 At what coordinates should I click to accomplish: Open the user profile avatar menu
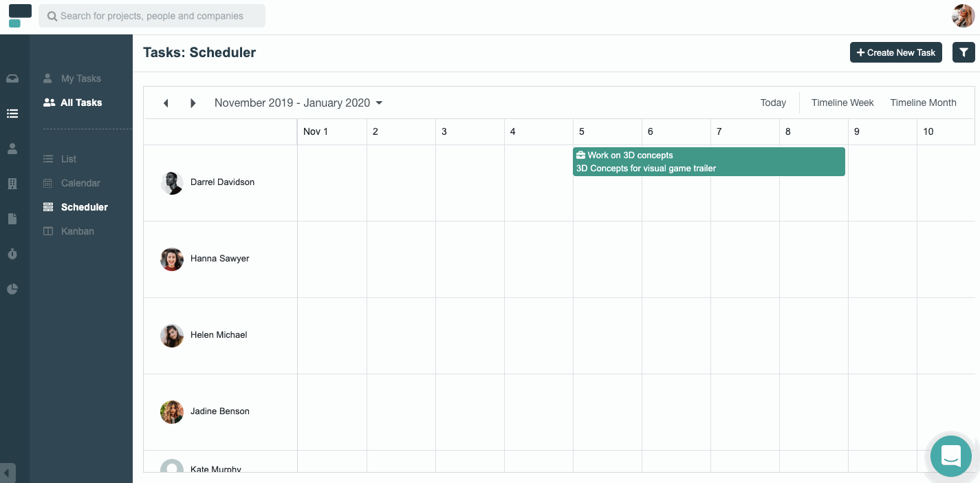click(963, 16)
